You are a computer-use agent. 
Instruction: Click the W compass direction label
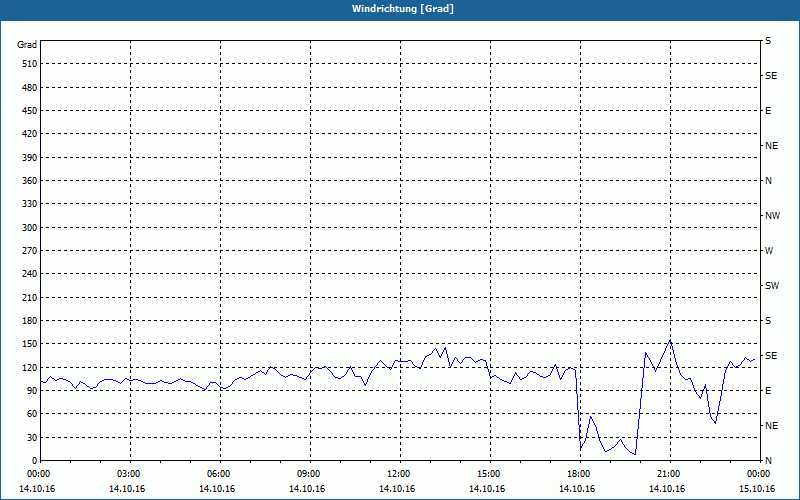click(769, 251)
